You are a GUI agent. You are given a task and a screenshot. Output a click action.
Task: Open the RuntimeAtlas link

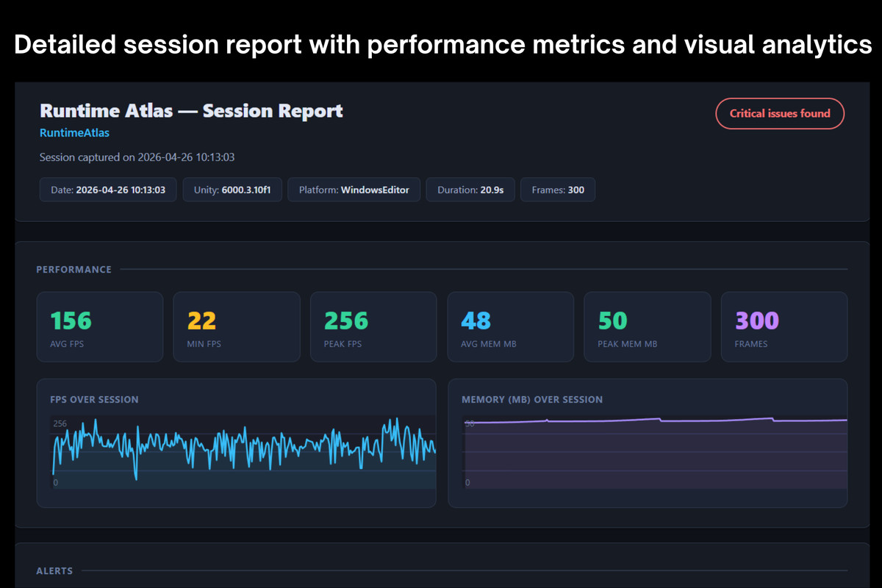tap(74, 133)
